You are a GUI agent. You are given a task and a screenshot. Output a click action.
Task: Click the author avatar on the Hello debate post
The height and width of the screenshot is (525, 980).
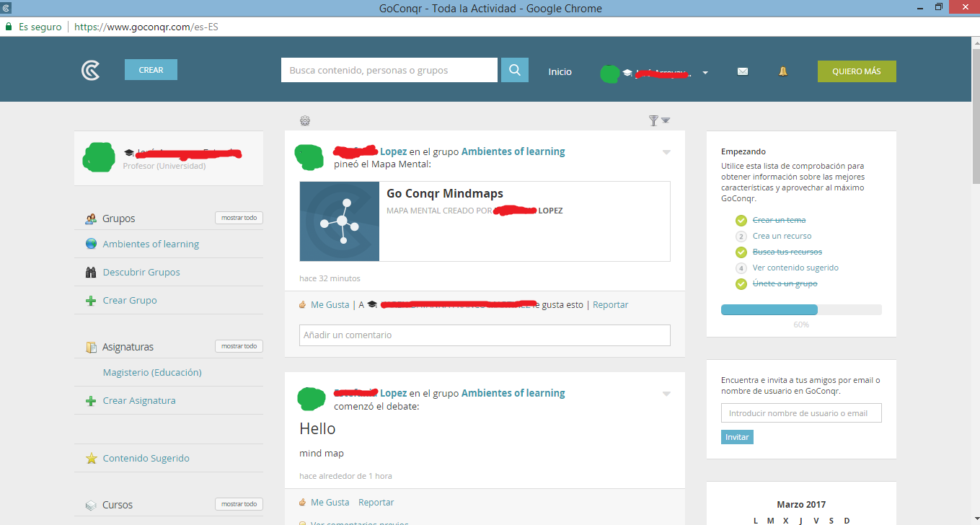[x=312, y=398]
